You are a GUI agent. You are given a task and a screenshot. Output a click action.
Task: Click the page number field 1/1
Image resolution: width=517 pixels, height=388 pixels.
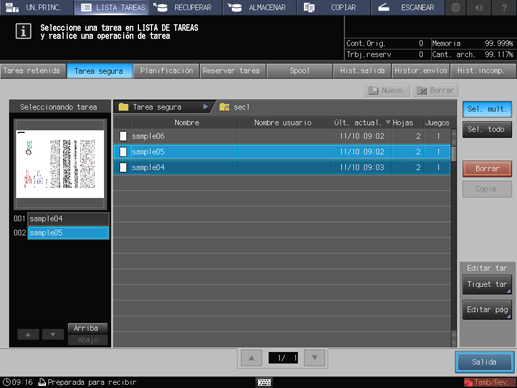(x=283, y=358)
